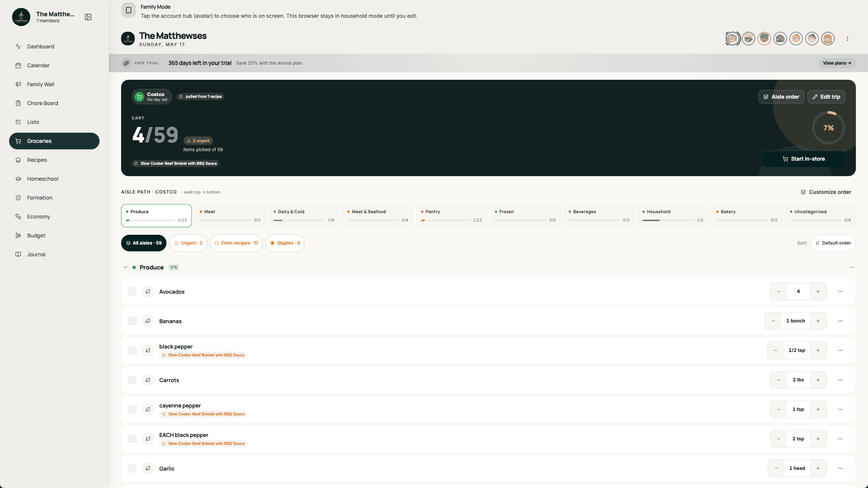The width and height of the screenshot is (868, 488).
Task: Filter by Staples · 0
Action: pos(285,243)
